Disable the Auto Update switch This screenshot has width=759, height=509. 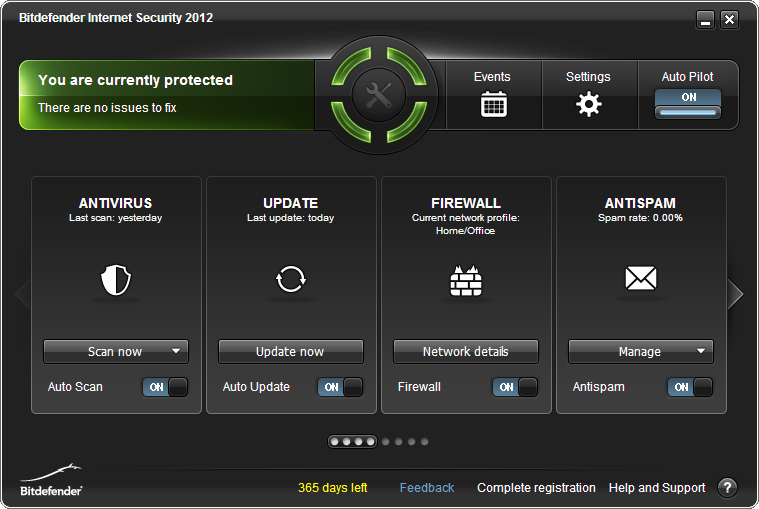(x=340, y=387)
